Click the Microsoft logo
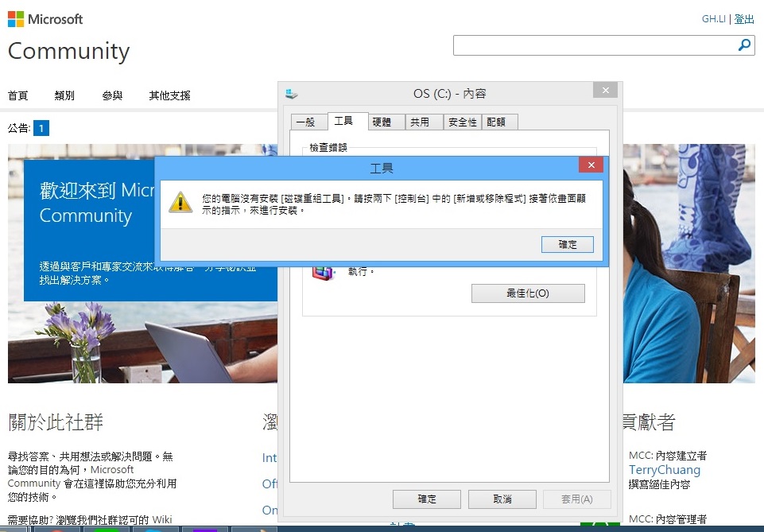This screenshot has height=532, width=764. point(45,19)
